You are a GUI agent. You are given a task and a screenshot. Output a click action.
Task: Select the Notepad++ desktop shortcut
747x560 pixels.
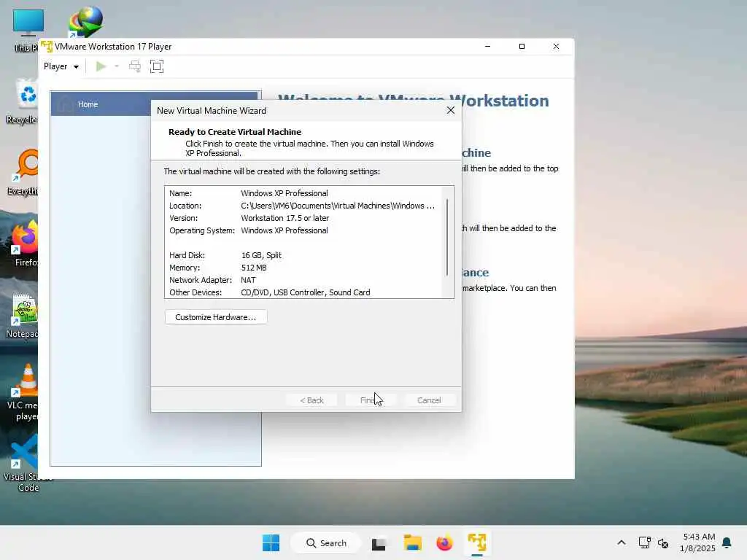(x=23, y=316)
